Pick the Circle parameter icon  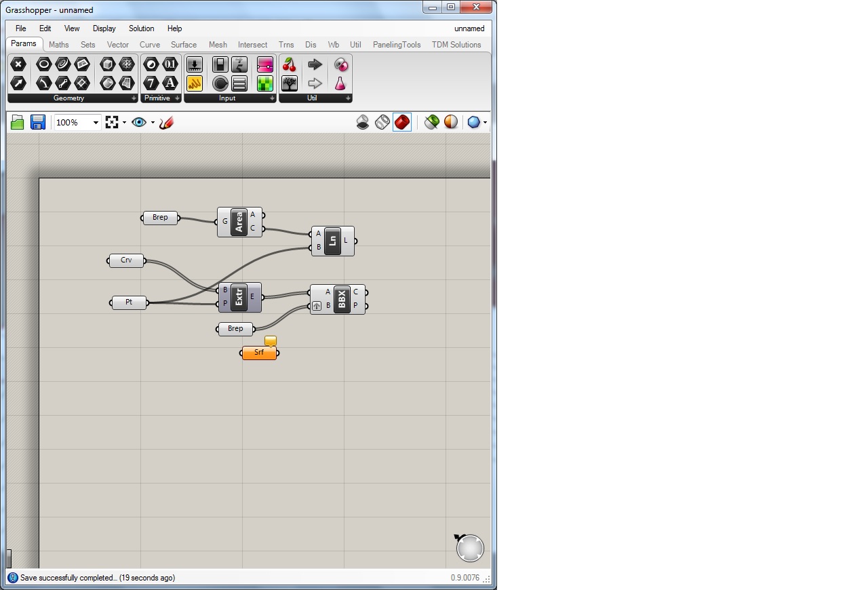point(43,64)
